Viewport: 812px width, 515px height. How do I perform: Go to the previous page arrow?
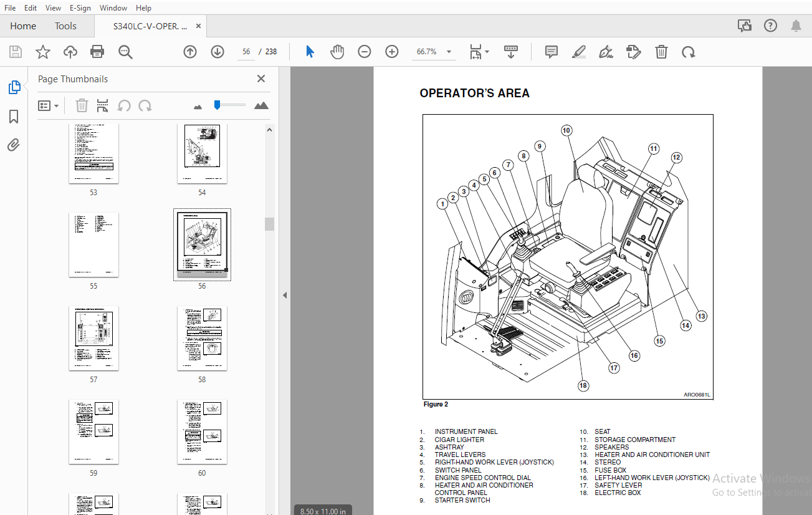coord(190,52)
